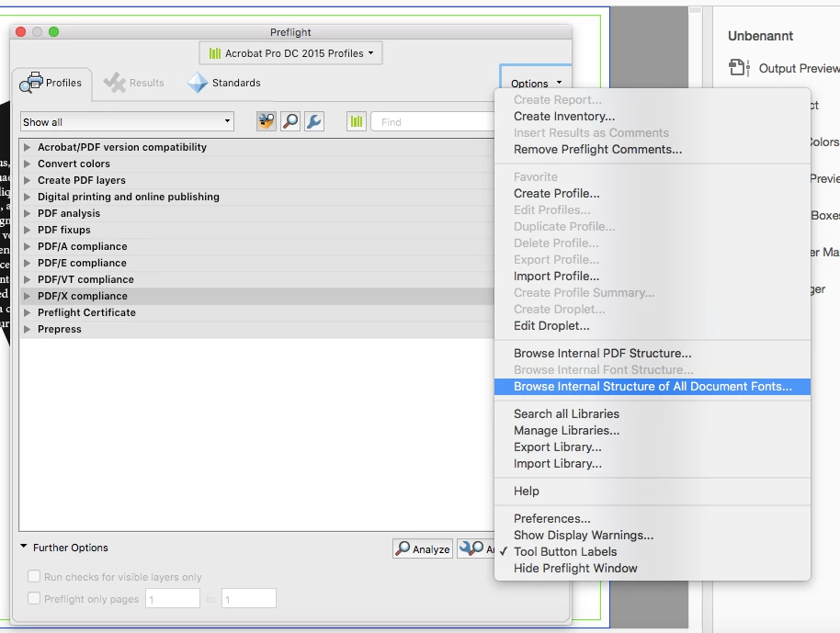Enable Preflight only pages checkbox
The height and width of the screenshot is (633, 840).
click(34, 598)
